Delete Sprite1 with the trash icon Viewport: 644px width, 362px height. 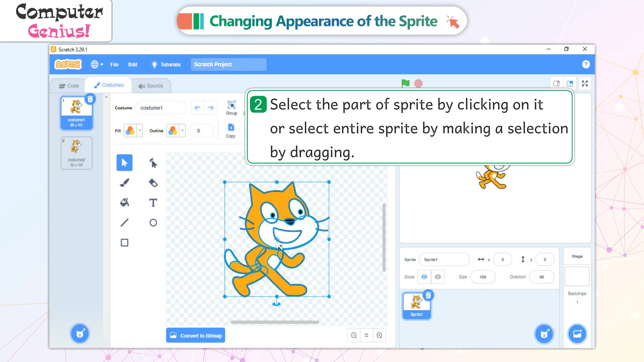tap(428, 296)
